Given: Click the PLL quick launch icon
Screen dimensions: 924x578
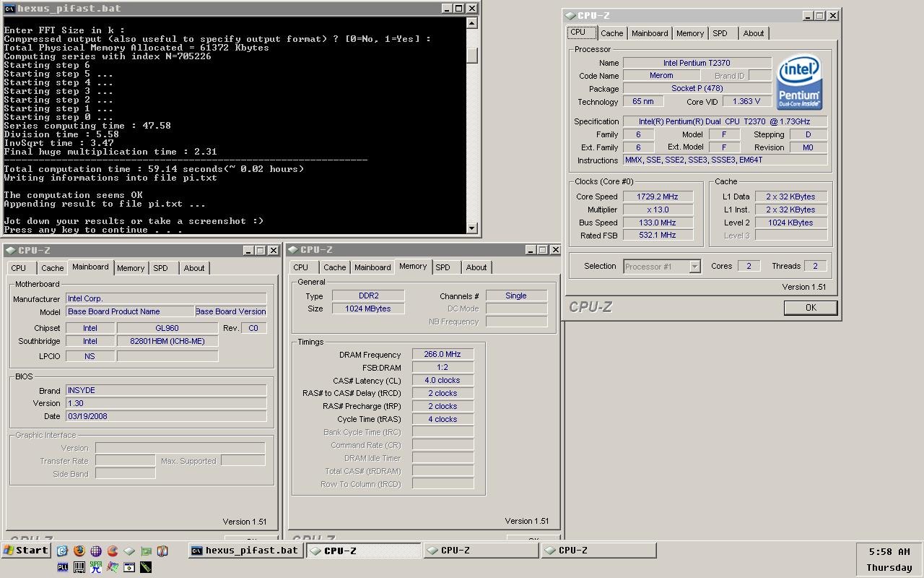Looking at the screenshot, I should tap(63, 567).
